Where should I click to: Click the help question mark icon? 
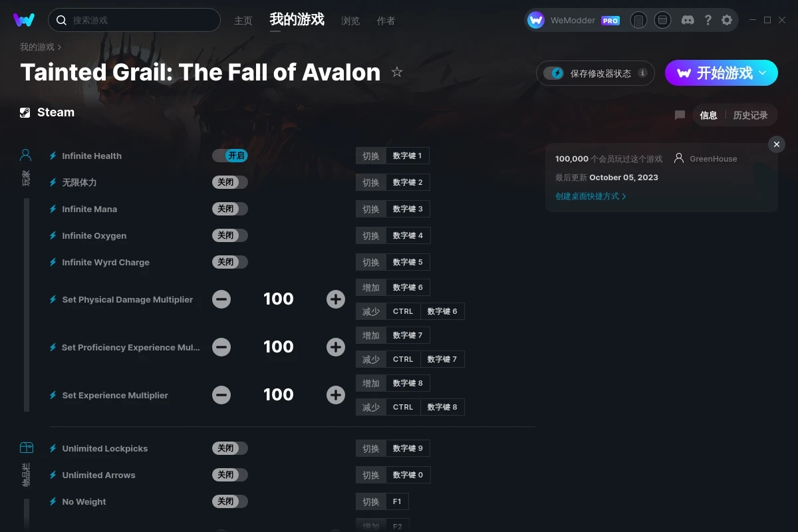tap(708, 20)
